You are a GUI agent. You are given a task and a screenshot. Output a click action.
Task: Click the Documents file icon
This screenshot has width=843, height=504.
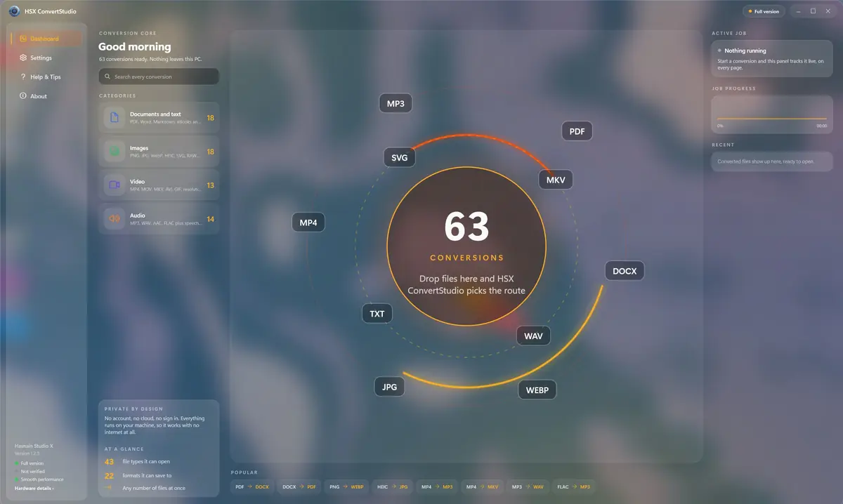point(115,118)
